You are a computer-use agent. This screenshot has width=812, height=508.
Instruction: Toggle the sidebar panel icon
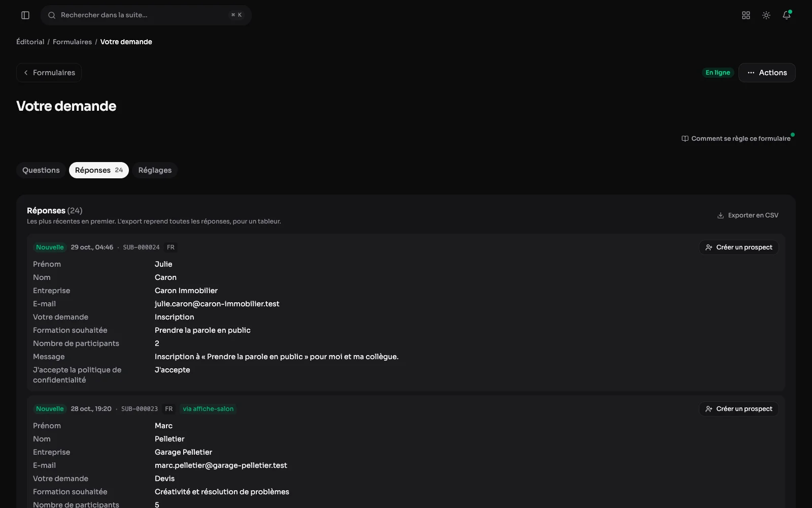pos(25,15)
